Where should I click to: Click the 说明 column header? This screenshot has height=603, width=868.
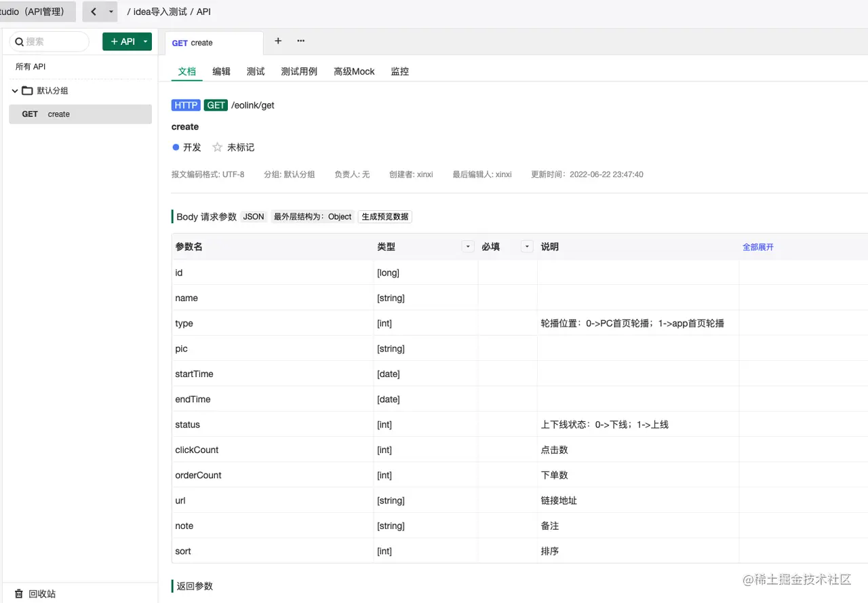pyautogui.click(x=550, y=247)
